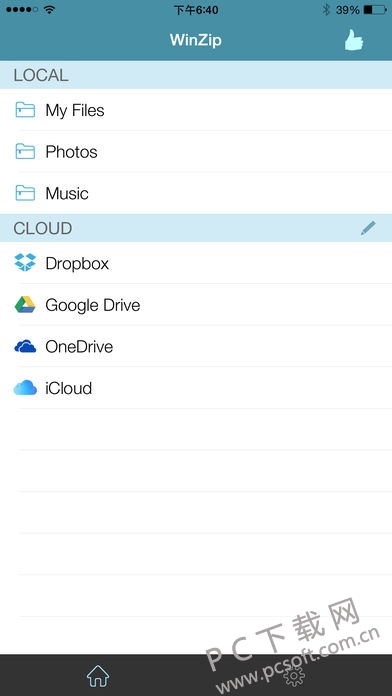Viewport: 392px width, 696px height.
Task: Tap the pencil edit icon in CLOUD header
Action: [x=368, y=228]
